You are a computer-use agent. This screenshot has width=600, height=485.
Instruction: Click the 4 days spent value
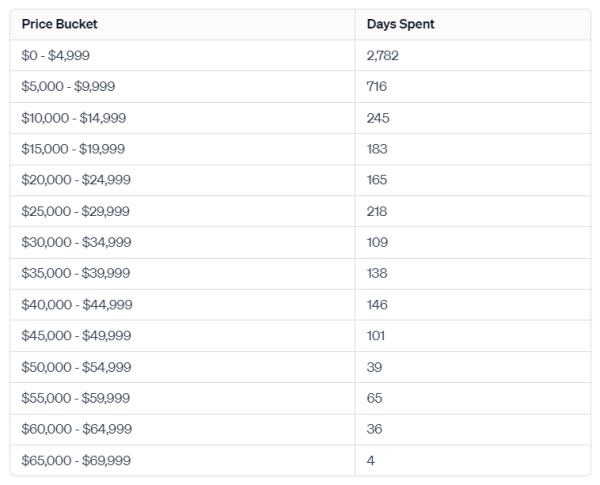tap(371, 460)
